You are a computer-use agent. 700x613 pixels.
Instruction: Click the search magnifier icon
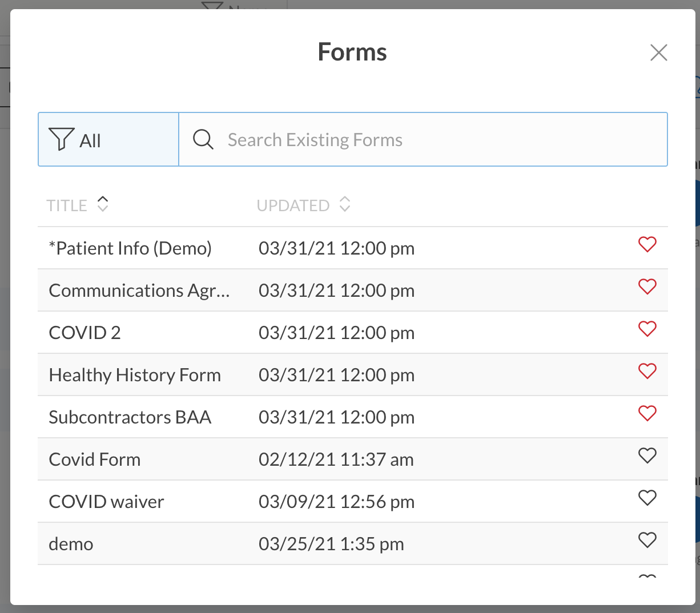pos(203,139)
